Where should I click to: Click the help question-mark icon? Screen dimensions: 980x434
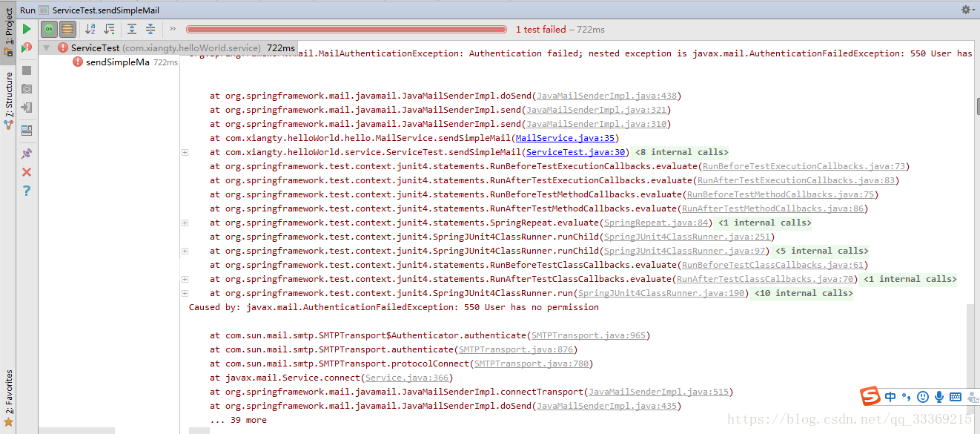point(27,190)
